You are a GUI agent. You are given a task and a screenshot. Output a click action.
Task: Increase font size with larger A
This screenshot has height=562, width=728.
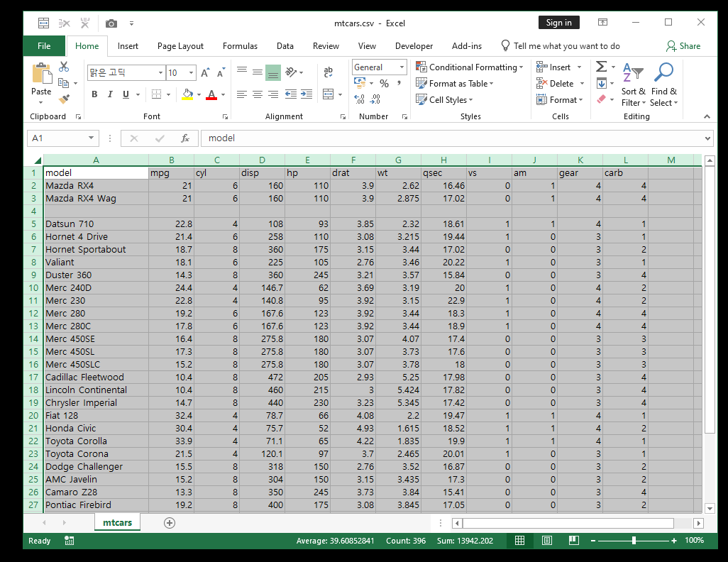coord(205,72)
